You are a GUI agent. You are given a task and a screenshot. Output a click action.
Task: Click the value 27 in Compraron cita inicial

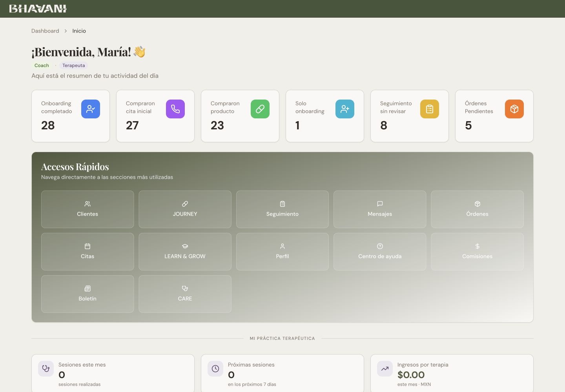(132, 125)
